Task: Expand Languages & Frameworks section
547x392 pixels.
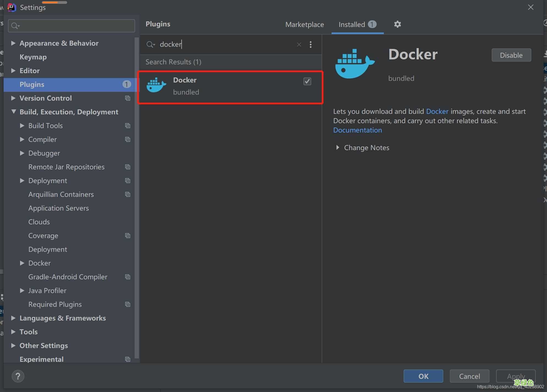Action: (13, 318)
